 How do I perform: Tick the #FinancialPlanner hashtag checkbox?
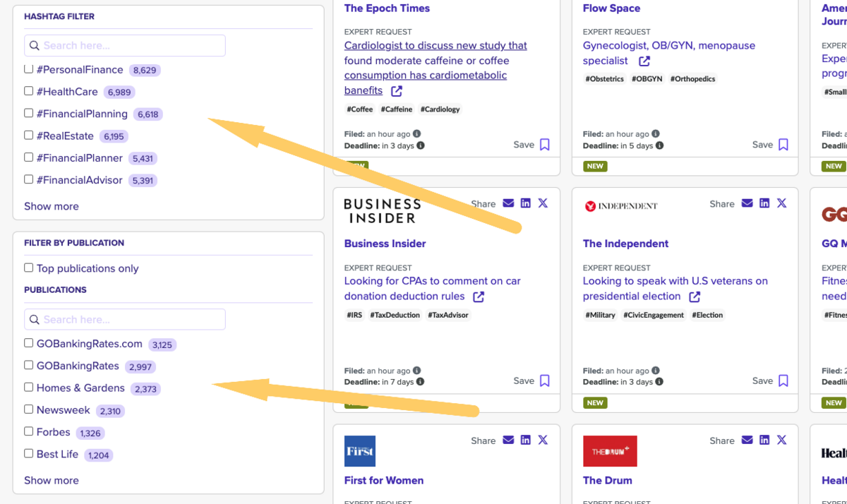click(x=29, y=157)
